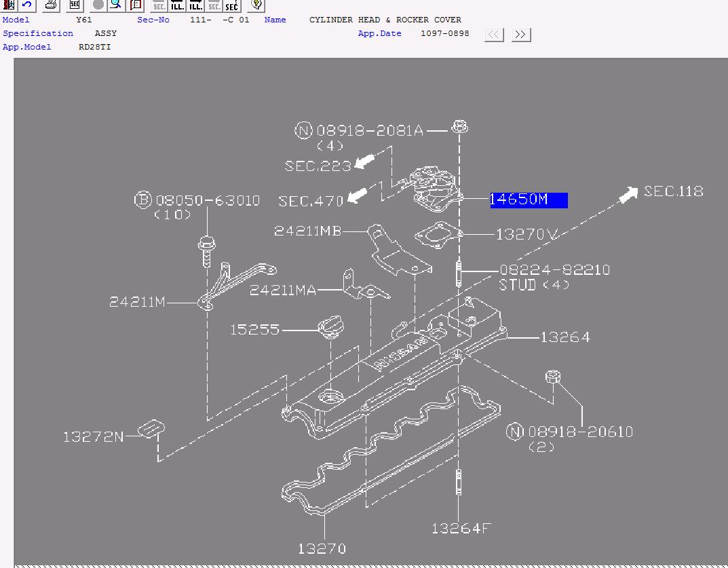
Task: Open the SEC.223 section reference
Action: (318, 166)
